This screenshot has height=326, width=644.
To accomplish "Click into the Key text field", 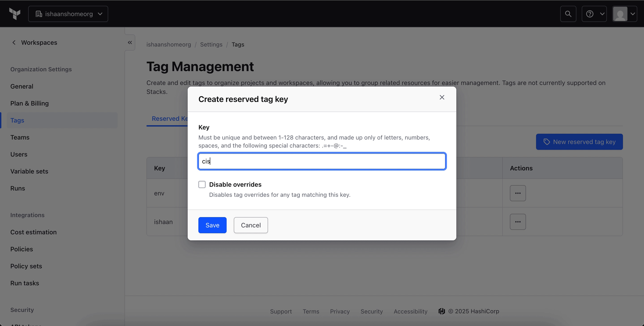I will point(322,161).
